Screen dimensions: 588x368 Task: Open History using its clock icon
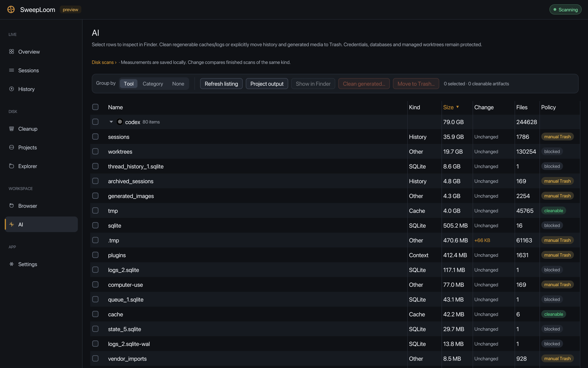coord(11,89)
